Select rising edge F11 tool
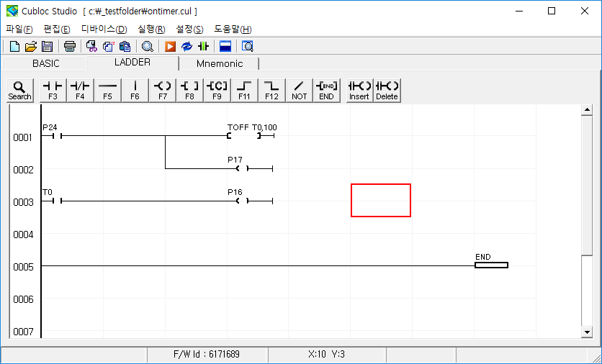602x364 pixels. (244, 90)
